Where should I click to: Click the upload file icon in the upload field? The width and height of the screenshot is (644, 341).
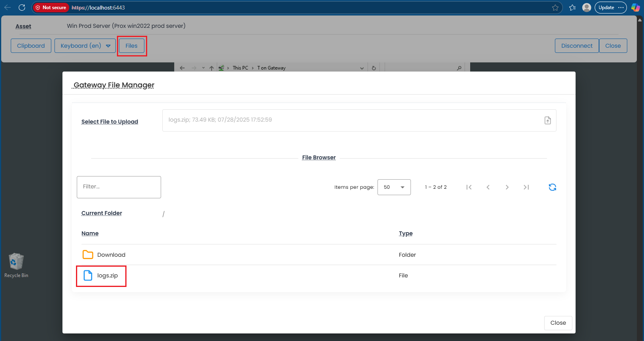point(547,120)
